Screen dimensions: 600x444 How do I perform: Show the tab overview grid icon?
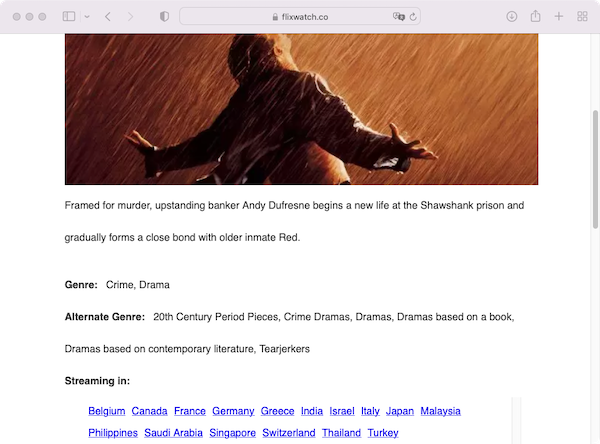582,16
